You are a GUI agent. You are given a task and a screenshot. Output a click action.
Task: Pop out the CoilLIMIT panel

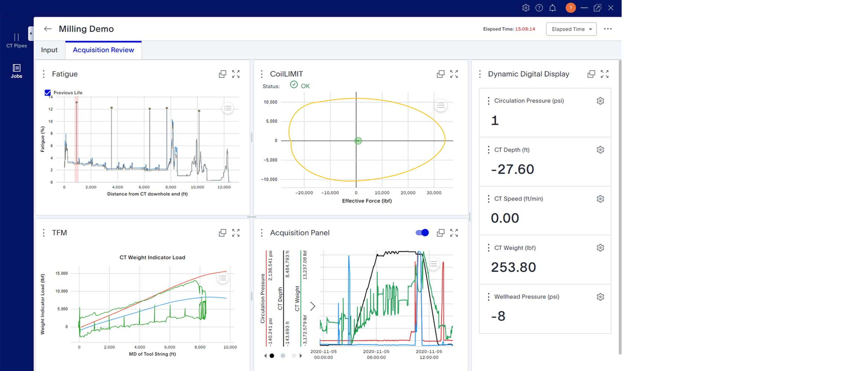(440, 74)
